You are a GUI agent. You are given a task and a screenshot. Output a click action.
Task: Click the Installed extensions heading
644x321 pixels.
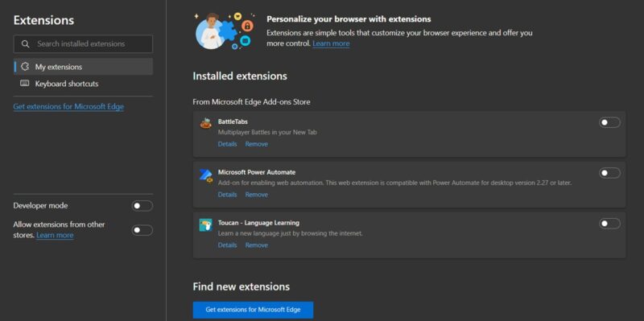point(240,76)
